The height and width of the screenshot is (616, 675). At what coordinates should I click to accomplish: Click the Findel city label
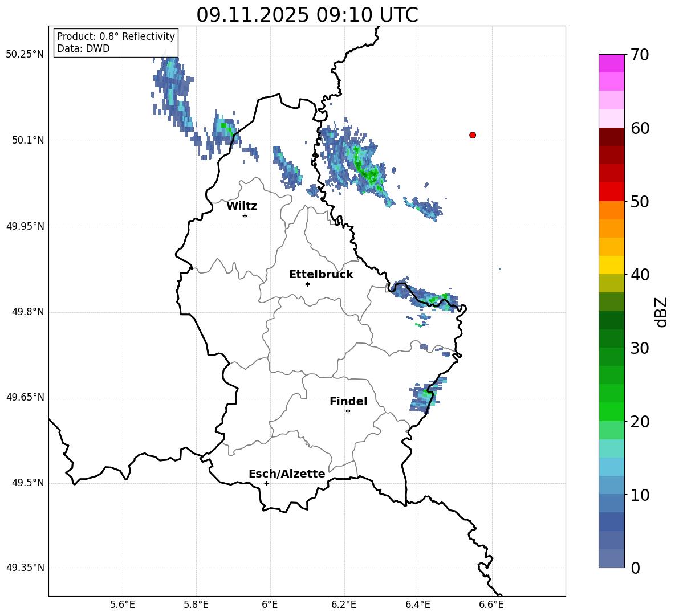click(348, 401)
